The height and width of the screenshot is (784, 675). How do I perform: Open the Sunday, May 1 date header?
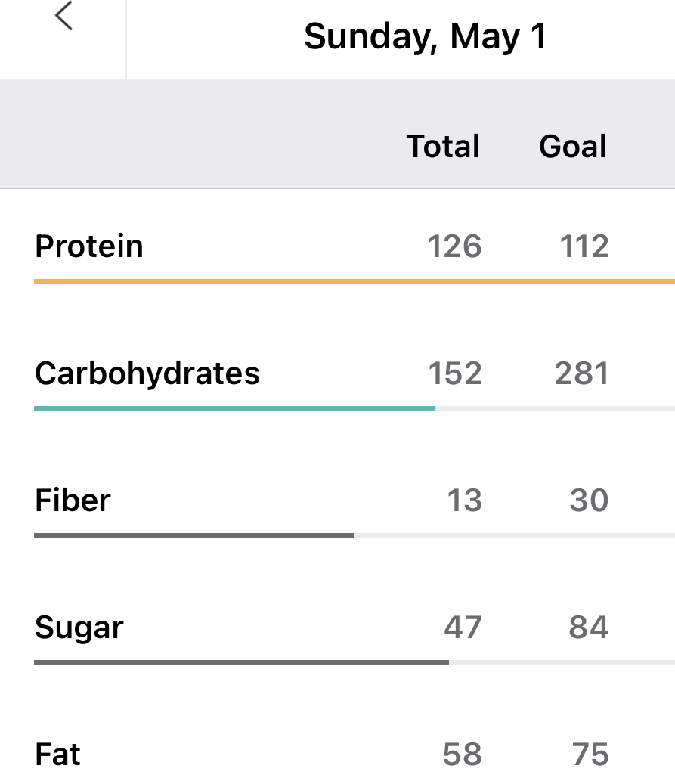pyautogui.click(x=425, y=36)
